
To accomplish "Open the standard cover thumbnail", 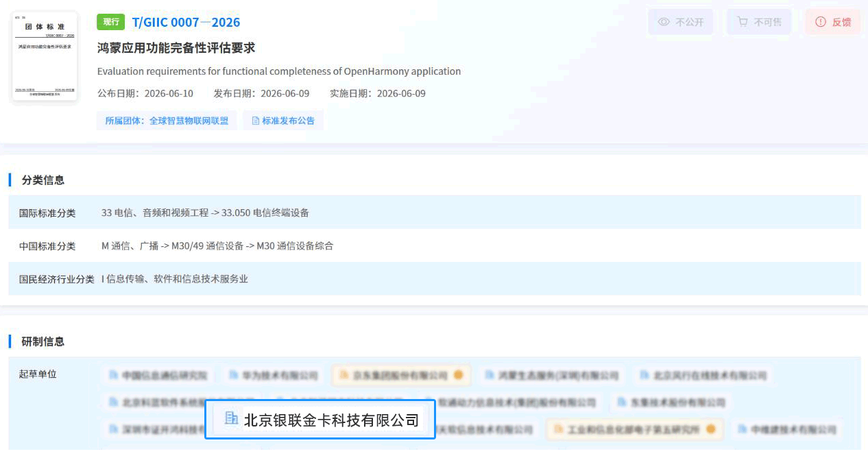I will 45,56.
